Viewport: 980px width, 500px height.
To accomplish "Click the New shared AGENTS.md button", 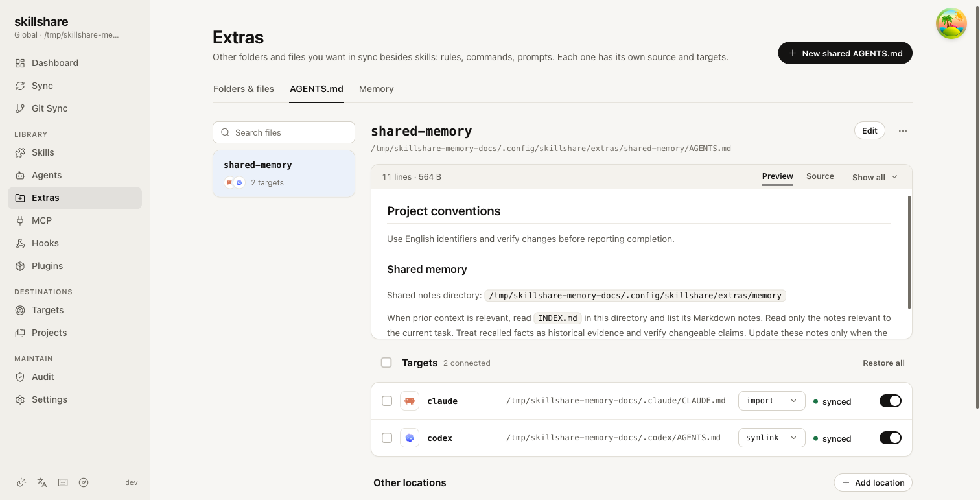I will point(845,53).
